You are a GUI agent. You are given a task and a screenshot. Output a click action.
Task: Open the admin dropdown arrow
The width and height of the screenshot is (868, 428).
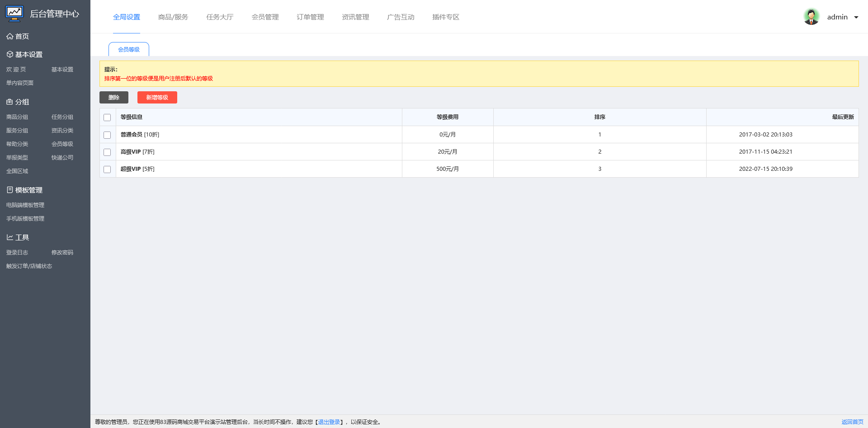pos(856,17)
